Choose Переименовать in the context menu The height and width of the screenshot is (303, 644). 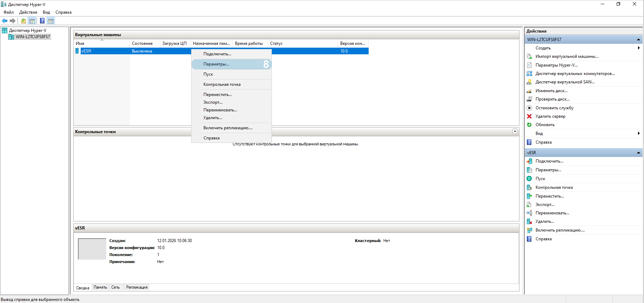click(x=232, y=110)
